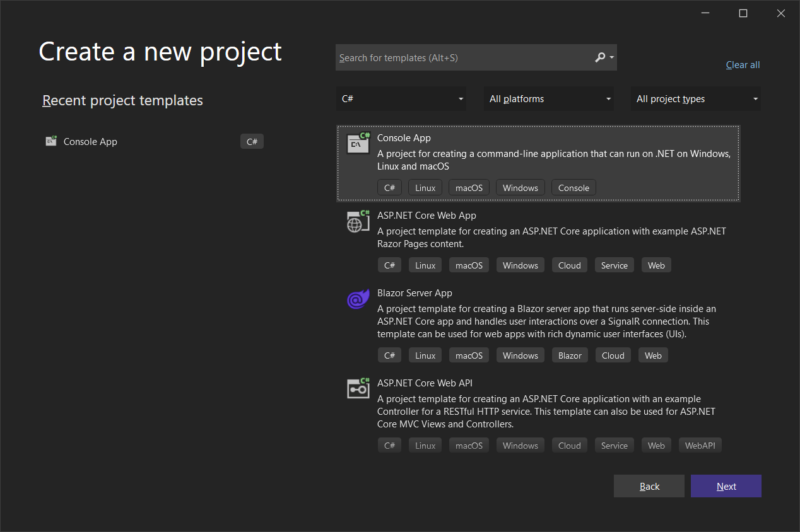Select the Blazor Server App template
The height and width of the screenshot is (532, 800).
click(x=415, y=293)
